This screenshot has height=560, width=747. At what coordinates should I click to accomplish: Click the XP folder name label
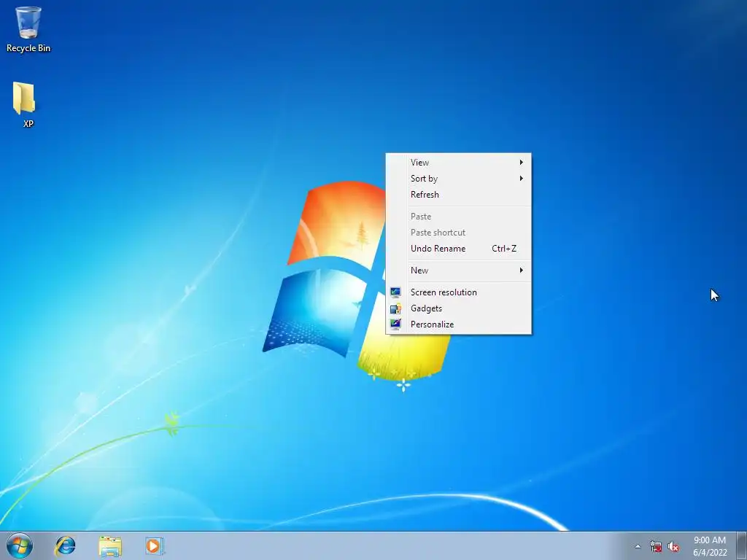coord(28,124)
